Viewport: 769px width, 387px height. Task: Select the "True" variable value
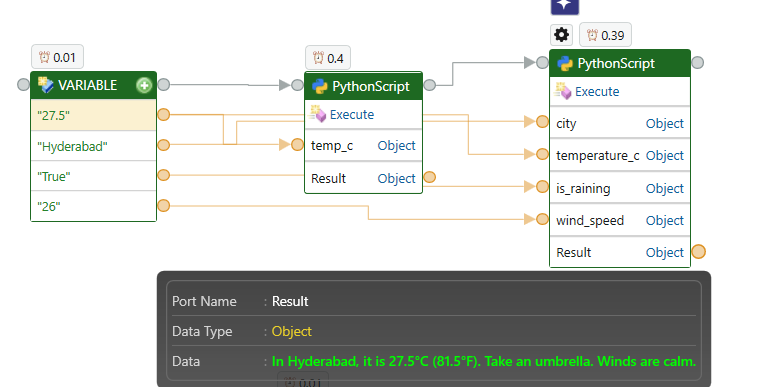pyautogui.click(x=53, y=177)
